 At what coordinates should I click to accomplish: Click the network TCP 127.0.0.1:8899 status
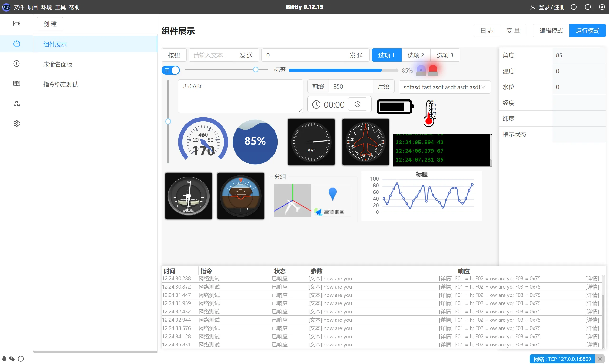562,359
